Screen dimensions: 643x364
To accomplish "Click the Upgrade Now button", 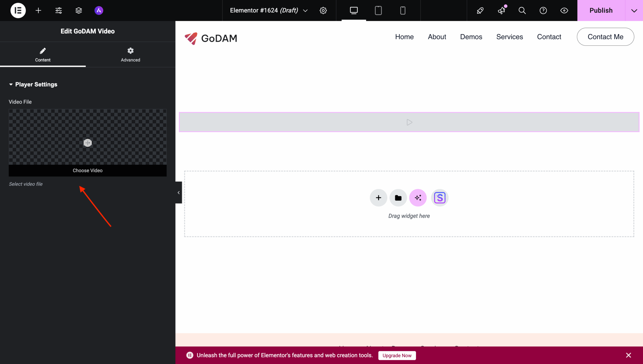I will tap(397, 355).
